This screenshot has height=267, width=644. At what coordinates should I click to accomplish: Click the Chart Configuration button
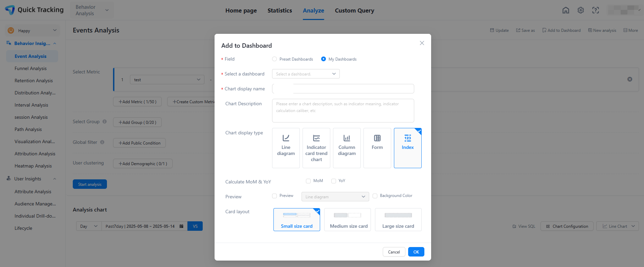(567, 226)
